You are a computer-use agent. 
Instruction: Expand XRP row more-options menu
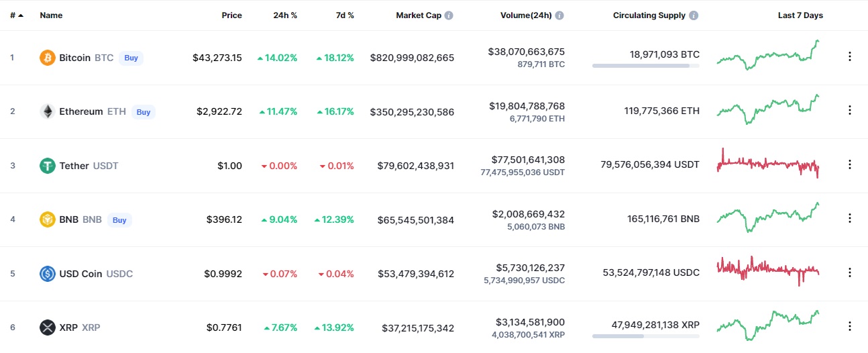click(849, 326)
